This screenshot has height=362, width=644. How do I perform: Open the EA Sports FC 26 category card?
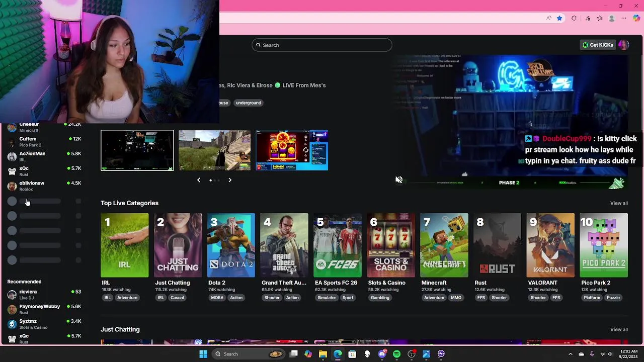[338, 245]
